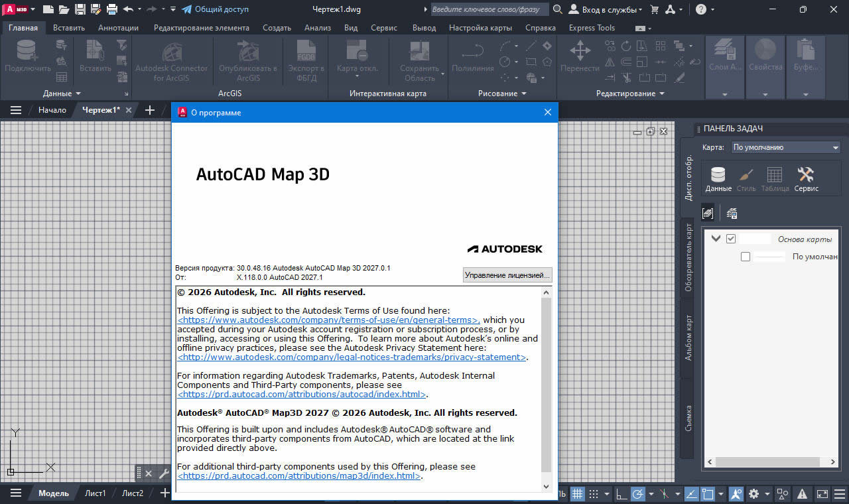Image resolution: width=849 pixels, height=504 pixels.
Task: Expand the Рисование panel dropdown
Action: [502, 94]
